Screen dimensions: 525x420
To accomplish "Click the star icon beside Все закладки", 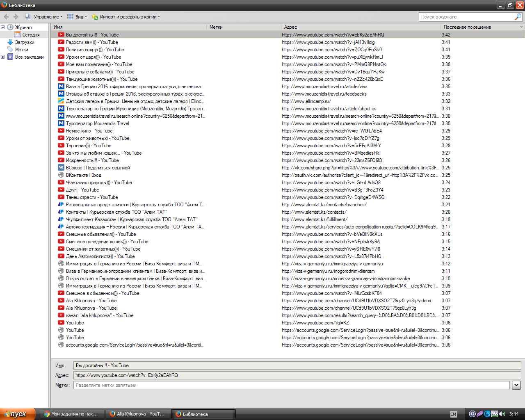I will click(x=10, y=57).
